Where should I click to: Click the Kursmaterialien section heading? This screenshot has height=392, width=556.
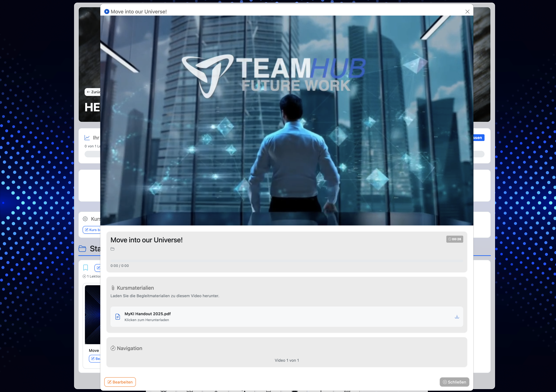tap(135, 288)
